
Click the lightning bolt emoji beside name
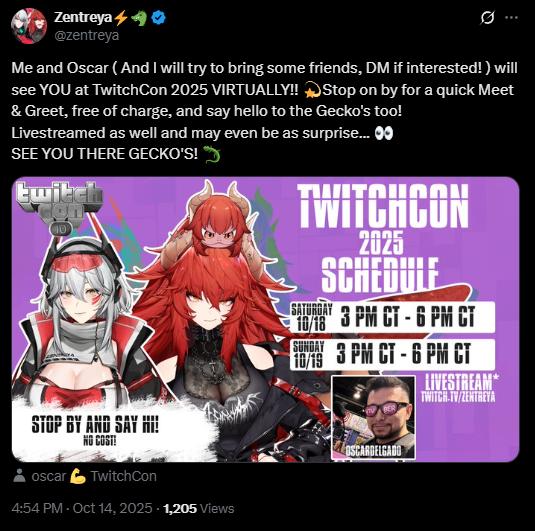click(x=120, y=18)
